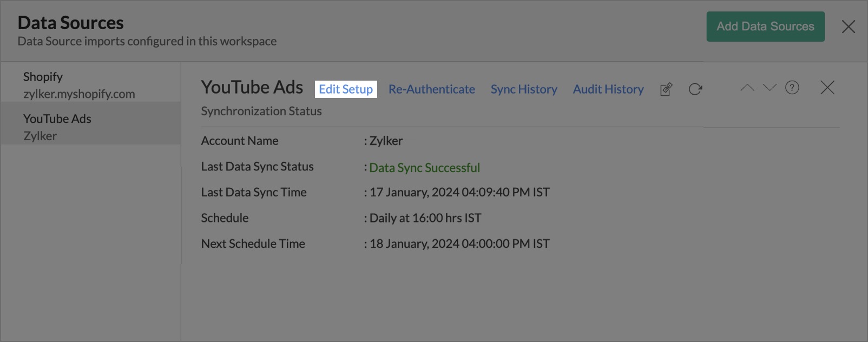Click the YouTube Ads panel heading

pos(252,87)
